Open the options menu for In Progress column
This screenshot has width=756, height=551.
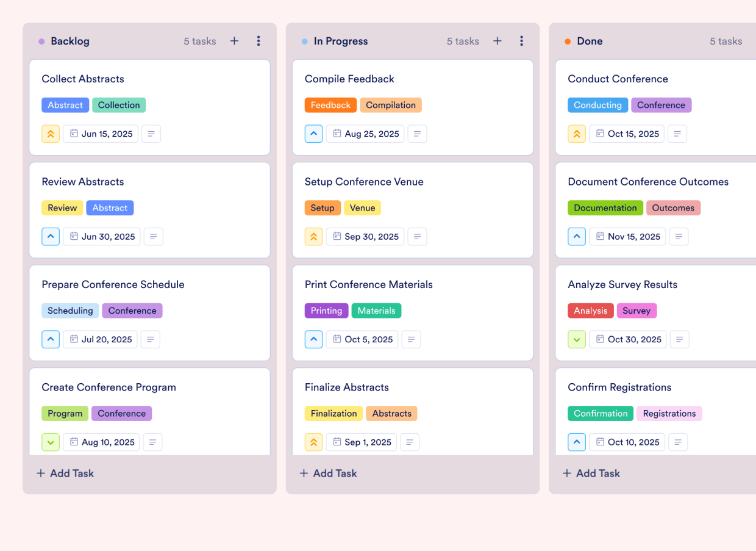(522, 41)
